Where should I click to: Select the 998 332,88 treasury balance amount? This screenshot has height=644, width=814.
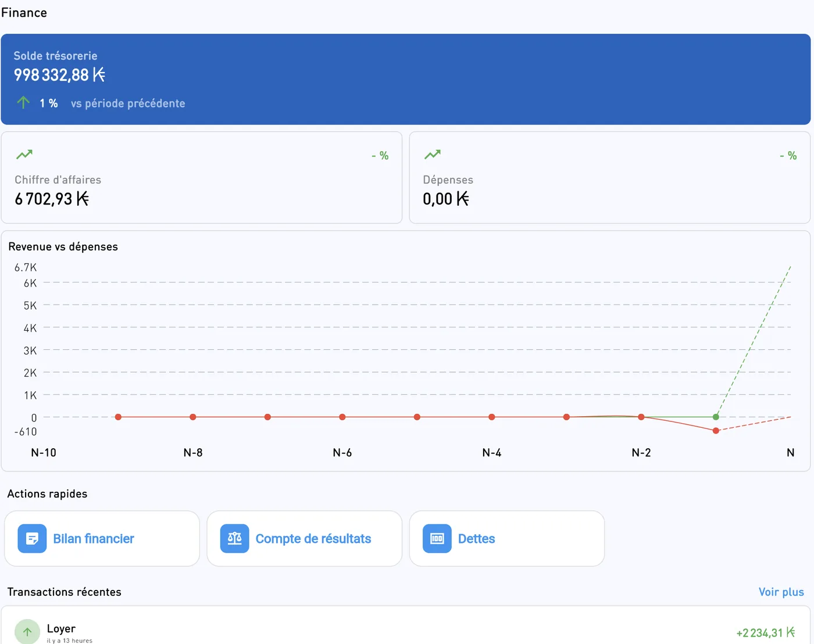tap(59, 75)
